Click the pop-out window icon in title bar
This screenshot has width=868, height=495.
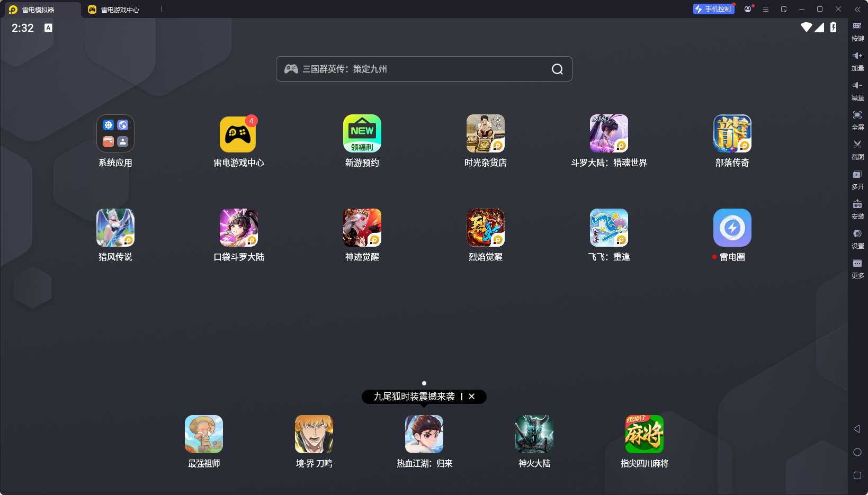[784, 9]
